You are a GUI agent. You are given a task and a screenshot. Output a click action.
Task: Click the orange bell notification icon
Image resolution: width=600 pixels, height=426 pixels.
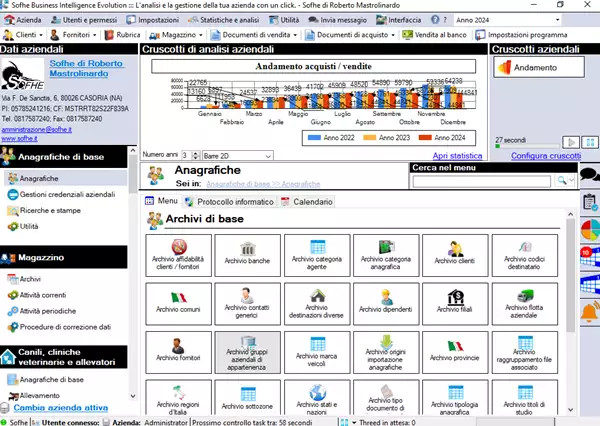pos(590,312)
